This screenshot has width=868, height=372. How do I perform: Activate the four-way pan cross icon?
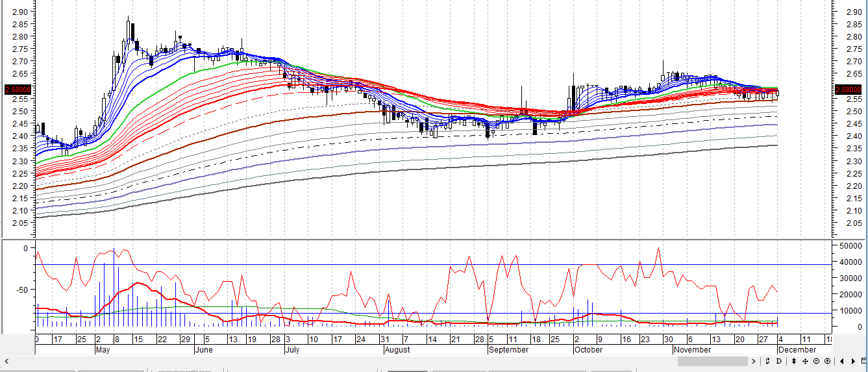click(805, 361)
